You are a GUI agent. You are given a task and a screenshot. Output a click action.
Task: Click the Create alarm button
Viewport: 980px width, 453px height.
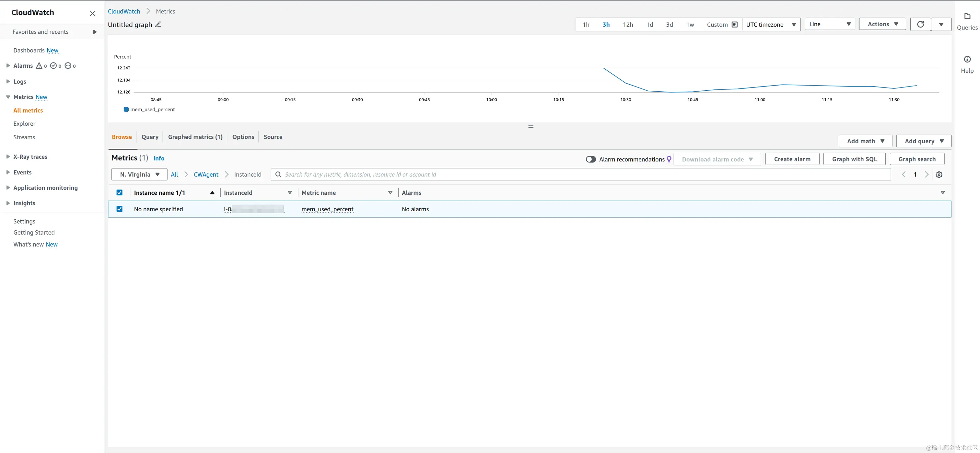click(792, 159)
